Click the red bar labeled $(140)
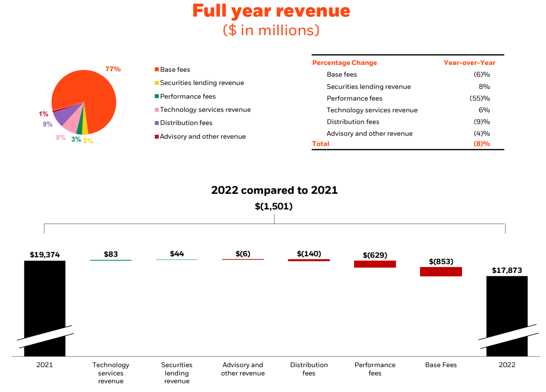Screen dimensions: 546x392 tap(309, 260)
